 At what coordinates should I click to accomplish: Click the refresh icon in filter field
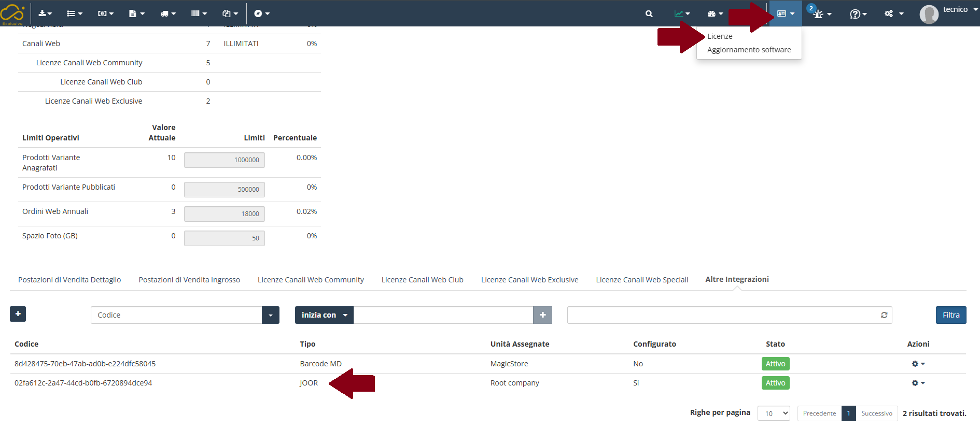click(x=884, y=315)
